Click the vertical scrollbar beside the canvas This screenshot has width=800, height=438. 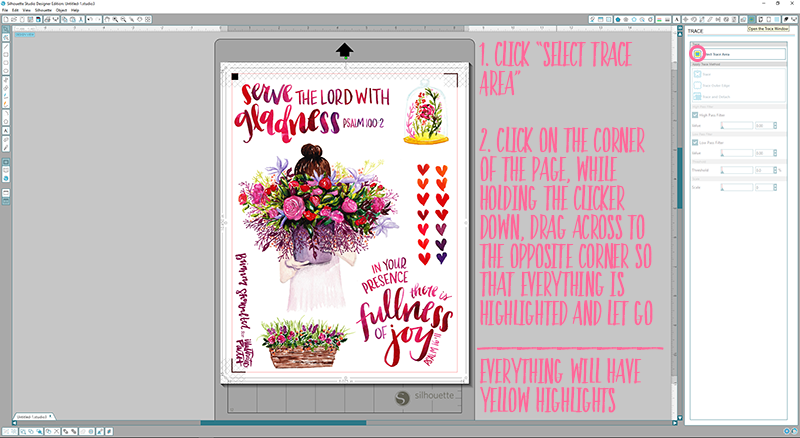680,178
